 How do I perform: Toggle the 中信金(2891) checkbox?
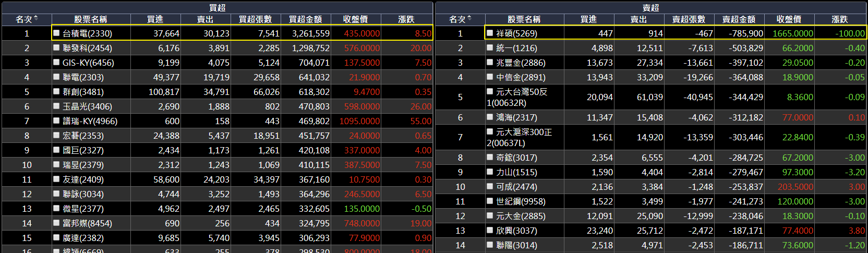490,77
